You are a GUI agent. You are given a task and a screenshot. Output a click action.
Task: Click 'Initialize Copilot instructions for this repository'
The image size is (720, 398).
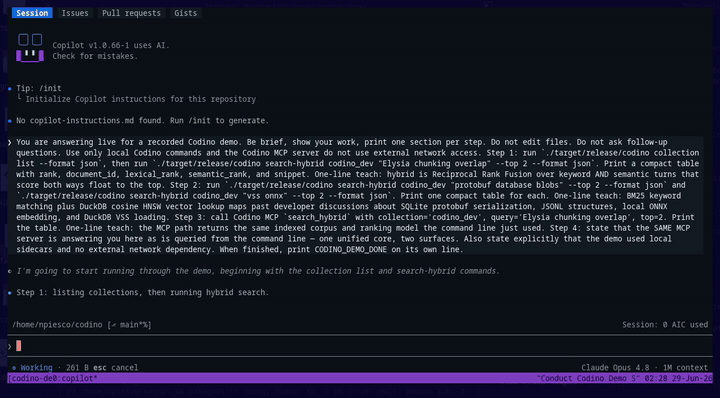[x=141, y=99]
